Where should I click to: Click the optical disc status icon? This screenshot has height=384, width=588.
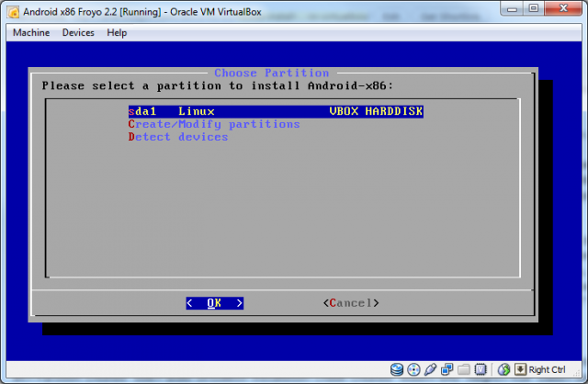(x=413, y=369)
